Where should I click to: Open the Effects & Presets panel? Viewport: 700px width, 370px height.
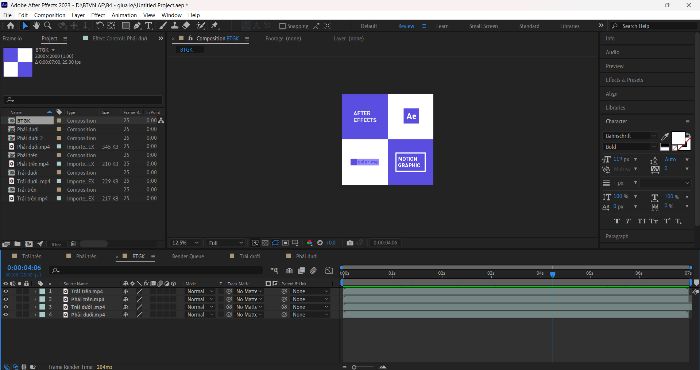[x=624, y=80]
